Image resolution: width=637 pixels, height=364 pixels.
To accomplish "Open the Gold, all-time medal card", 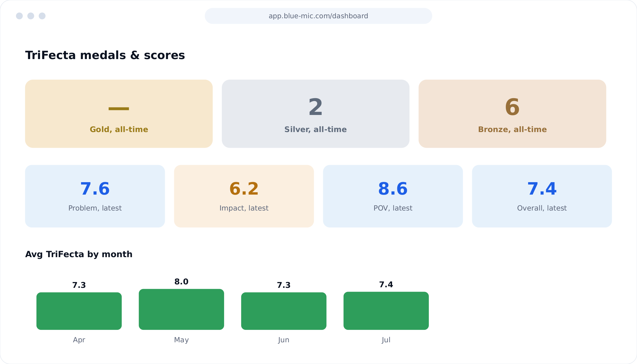I will pyautogui.click(x=119, y=114).
